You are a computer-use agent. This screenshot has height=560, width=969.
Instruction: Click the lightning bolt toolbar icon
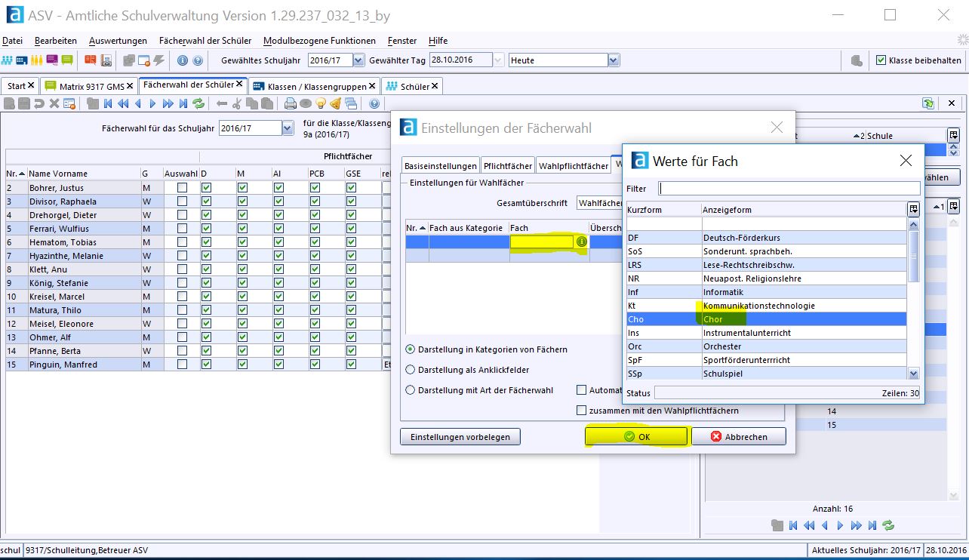point(158,60)
